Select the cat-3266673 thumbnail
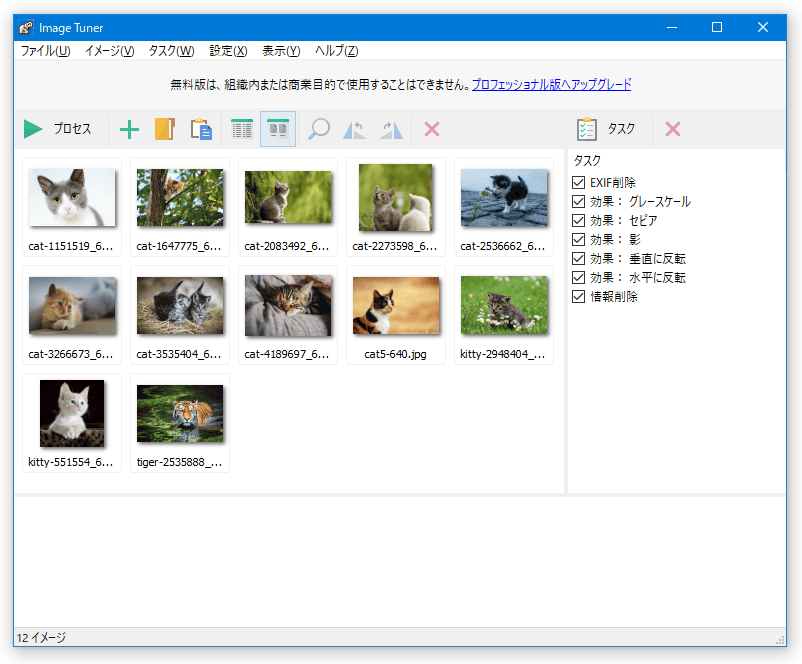 point(72,315)
